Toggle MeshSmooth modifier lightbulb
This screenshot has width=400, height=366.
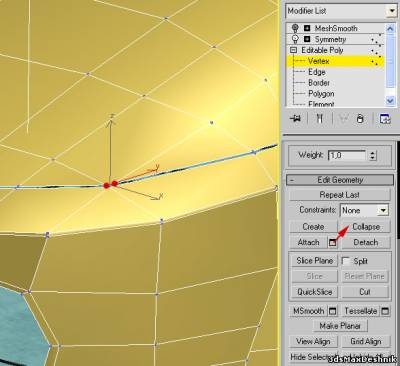[x=295, y=28]
